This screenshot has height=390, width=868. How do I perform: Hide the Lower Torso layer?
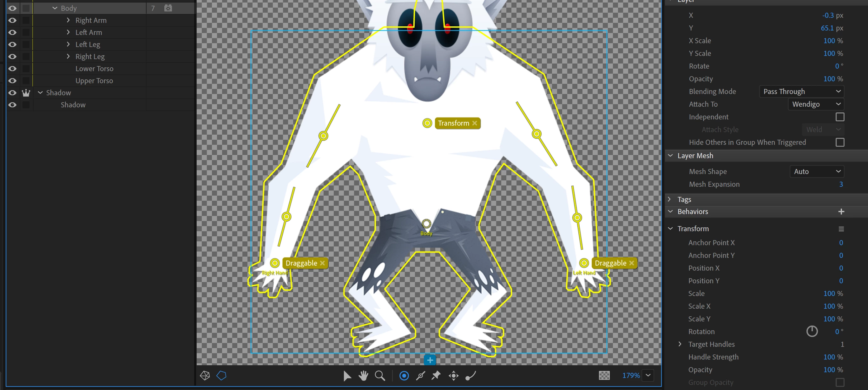tap(12, 69)
